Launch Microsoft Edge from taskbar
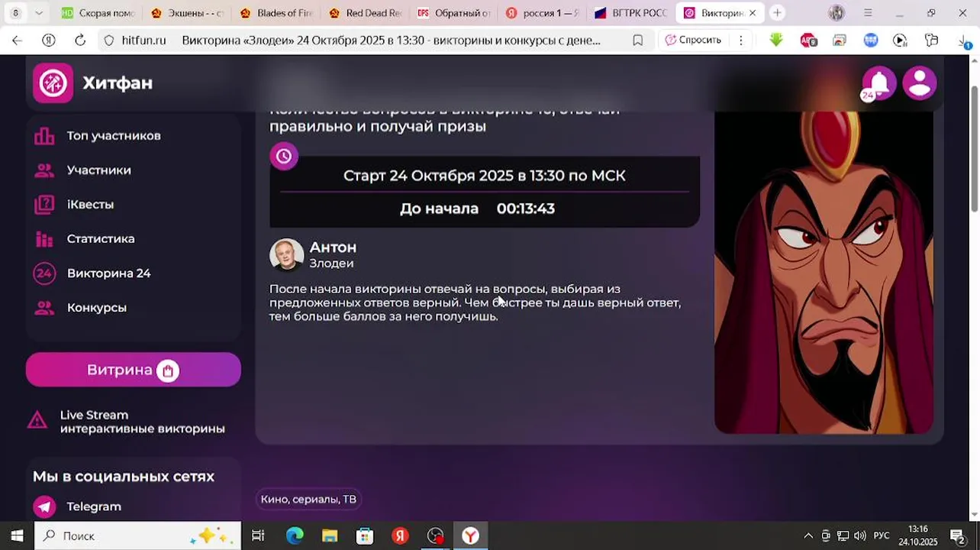This screenshot has height=550, width=980. (295, 535)
